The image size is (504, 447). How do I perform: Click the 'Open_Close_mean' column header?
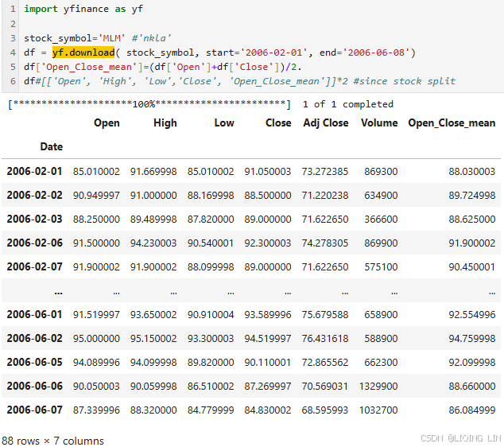452,122
